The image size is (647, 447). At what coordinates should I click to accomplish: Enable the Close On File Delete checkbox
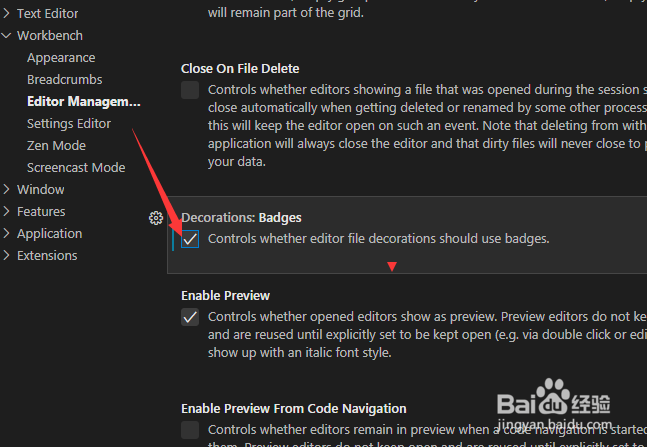tap(190, 90)
